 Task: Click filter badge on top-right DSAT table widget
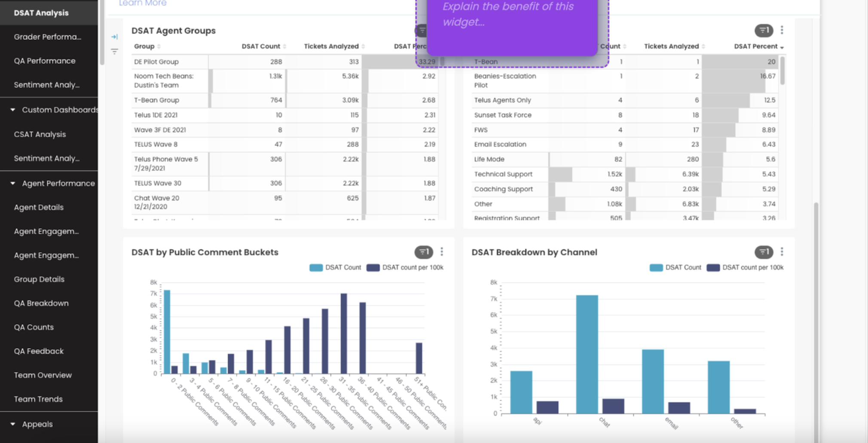(764, 30)
